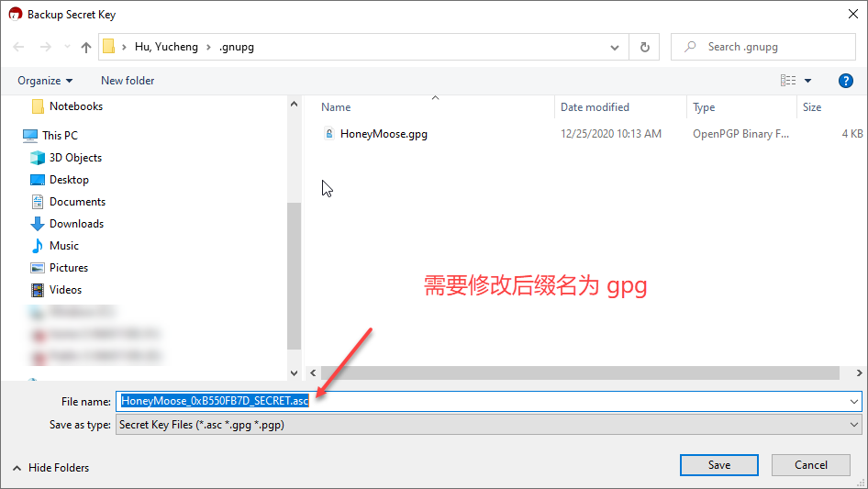Sort files by Type column
This screenshot has width=868, height=489.
click(704, 107)
